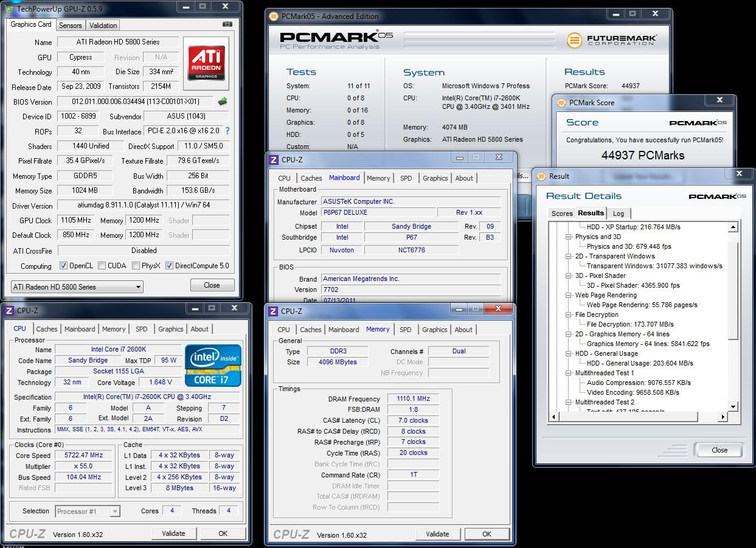Click the Z icon of the Mainboard CPU-Z window

[273, 160]
